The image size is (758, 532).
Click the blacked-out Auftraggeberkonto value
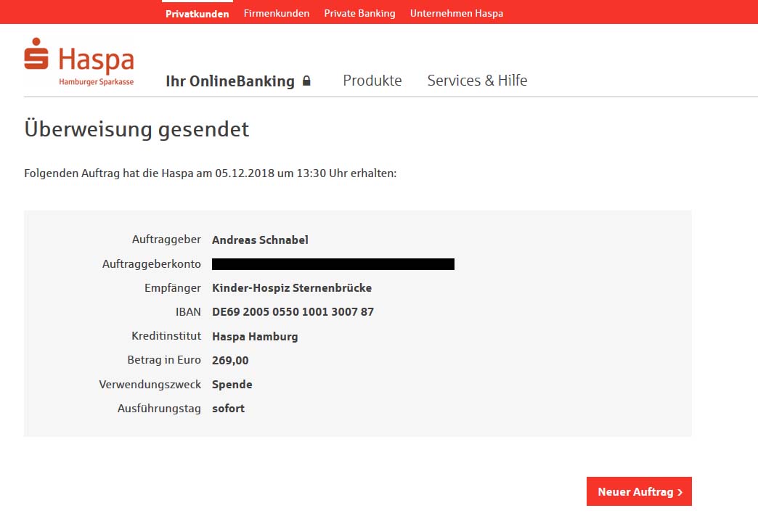click(333, 264)
